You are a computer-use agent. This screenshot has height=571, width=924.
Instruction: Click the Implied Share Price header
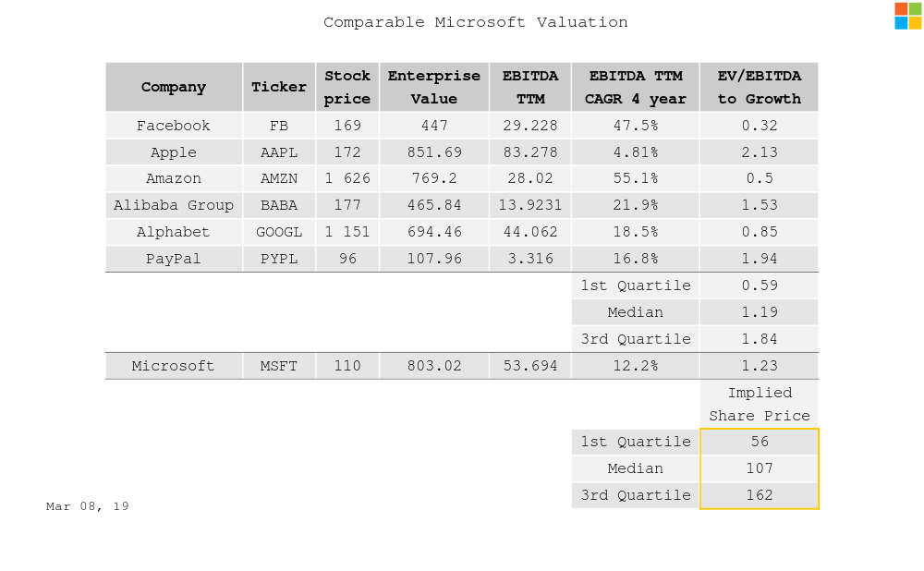pos(759,404)
